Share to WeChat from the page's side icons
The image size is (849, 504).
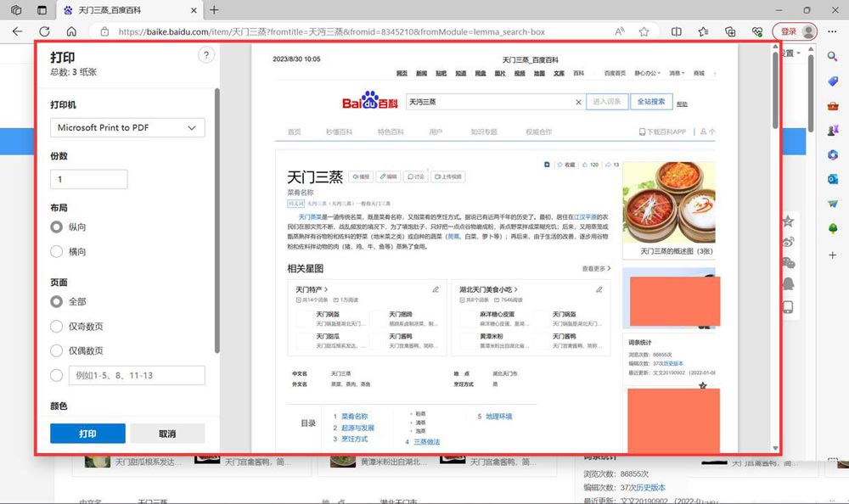click(789, 263)
